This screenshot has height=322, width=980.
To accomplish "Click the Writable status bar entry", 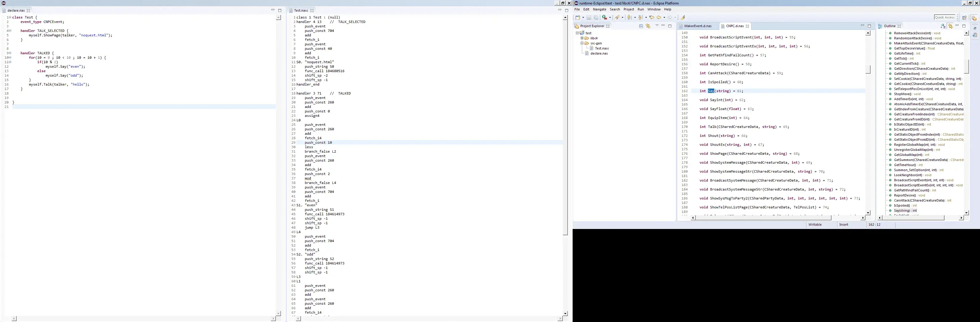I will (815, 225).
